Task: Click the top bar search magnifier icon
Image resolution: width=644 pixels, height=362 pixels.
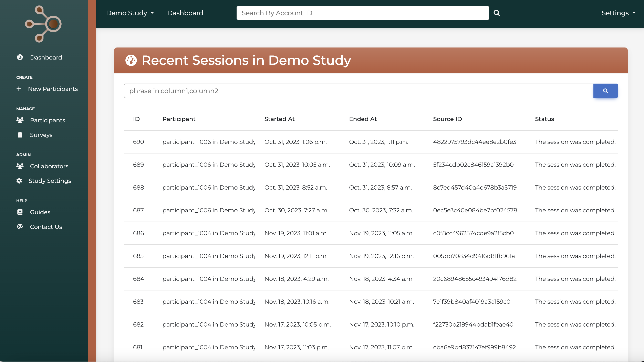Action: (497, 13)
